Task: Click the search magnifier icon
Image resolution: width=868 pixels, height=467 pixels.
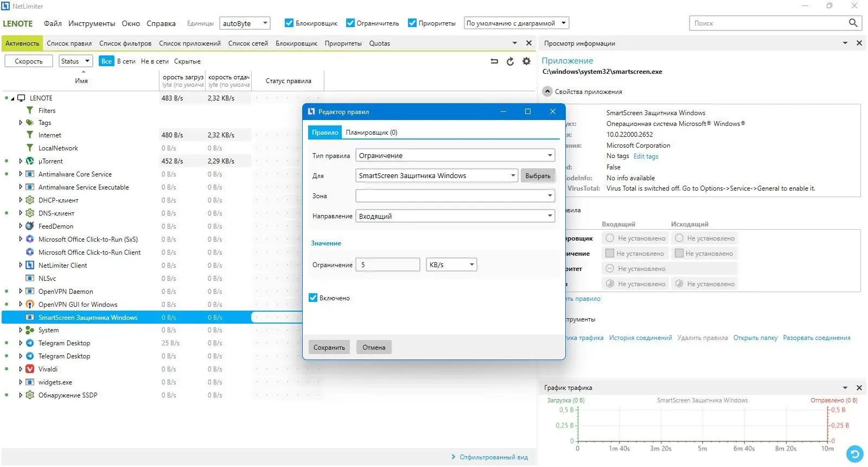Action: [x=853, y=23]
